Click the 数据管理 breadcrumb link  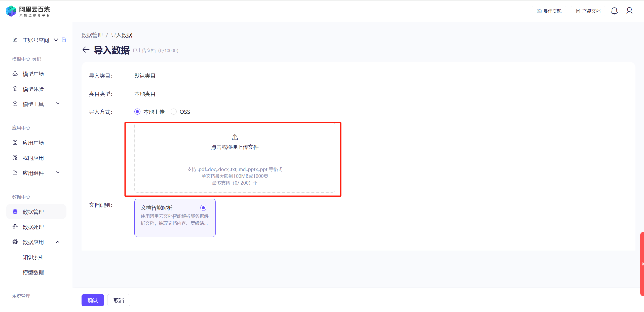point(92,35)
